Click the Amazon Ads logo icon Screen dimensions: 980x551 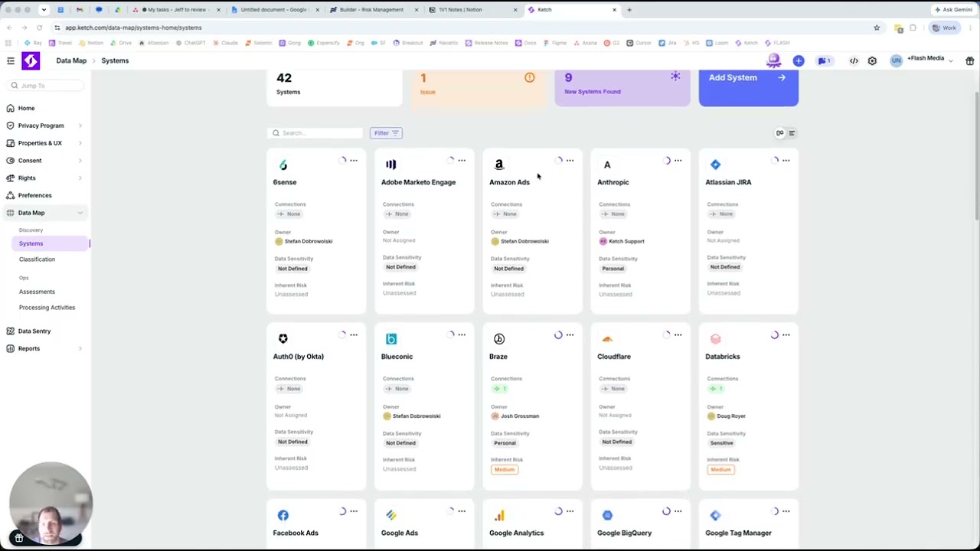pos(499,165)
